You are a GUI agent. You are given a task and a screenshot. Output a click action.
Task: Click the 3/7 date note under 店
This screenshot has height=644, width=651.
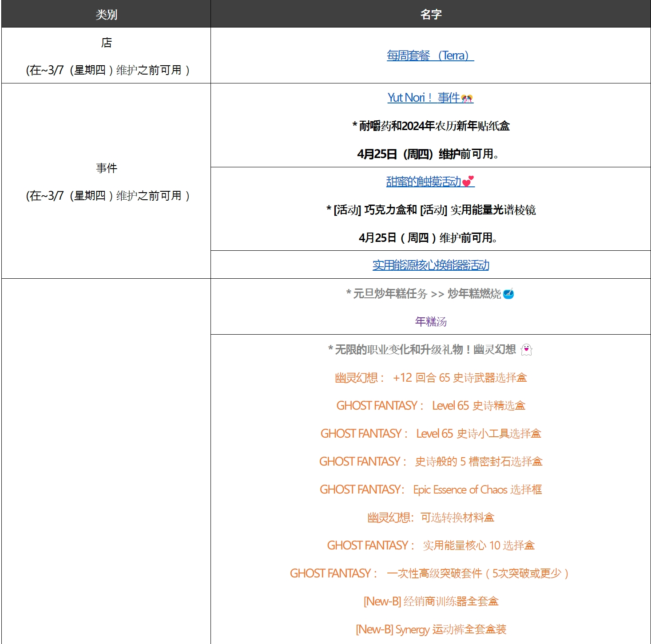(x=108, y=70)
